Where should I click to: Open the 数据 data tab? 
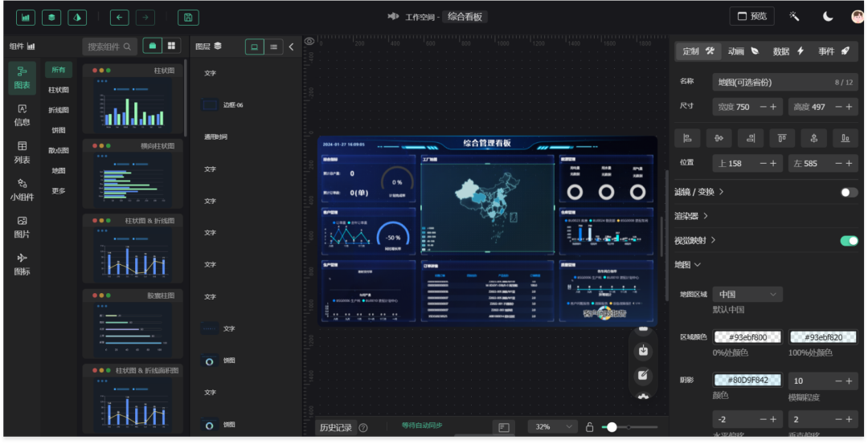(x=788, y=51)
